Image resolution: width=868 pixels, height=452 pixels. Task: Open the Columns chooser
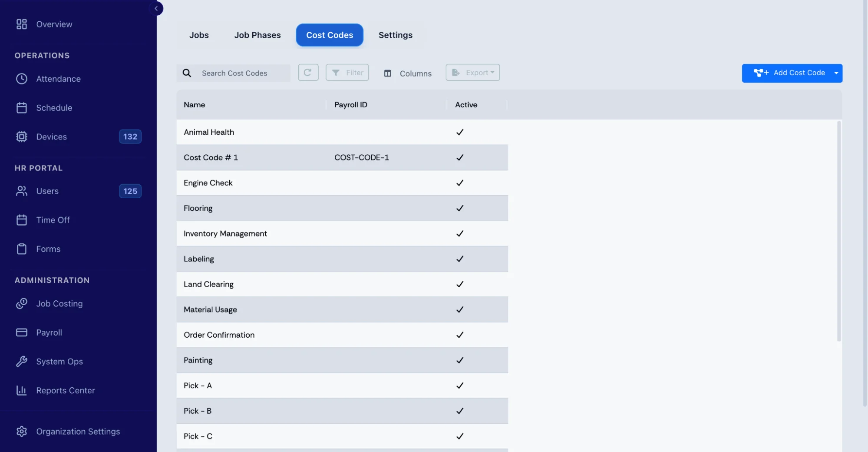[408, 73]
